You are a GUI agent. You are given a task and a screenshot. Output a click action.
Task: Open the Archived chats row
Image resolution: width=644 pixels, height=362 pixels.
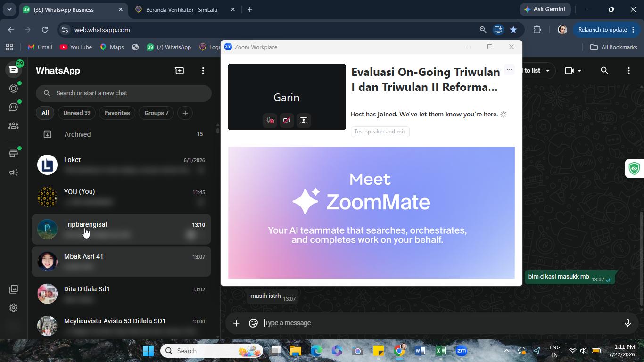pyautogui.click(x=122, y=134)
